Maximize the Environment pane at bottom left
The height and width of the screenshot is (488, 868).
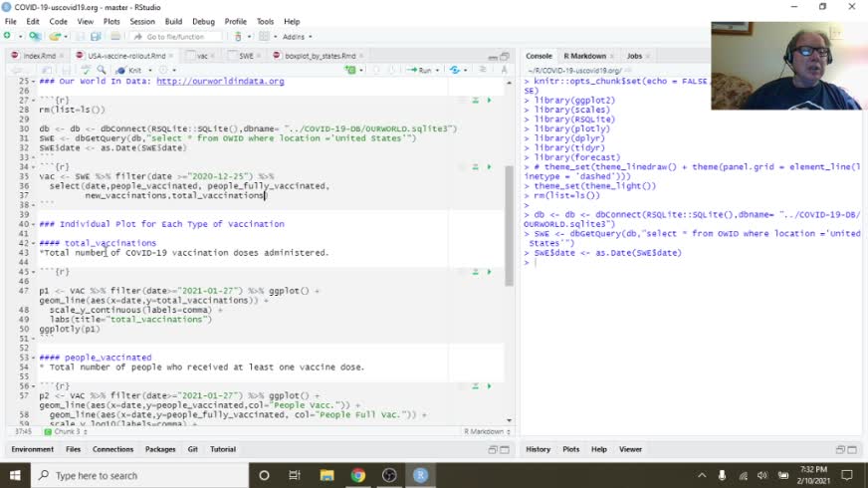coord(505,450)
